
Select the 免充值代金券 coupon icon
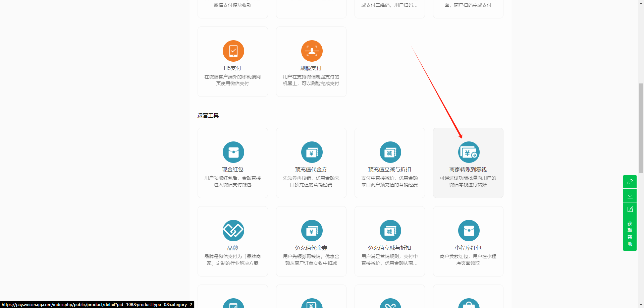(312, 231)
